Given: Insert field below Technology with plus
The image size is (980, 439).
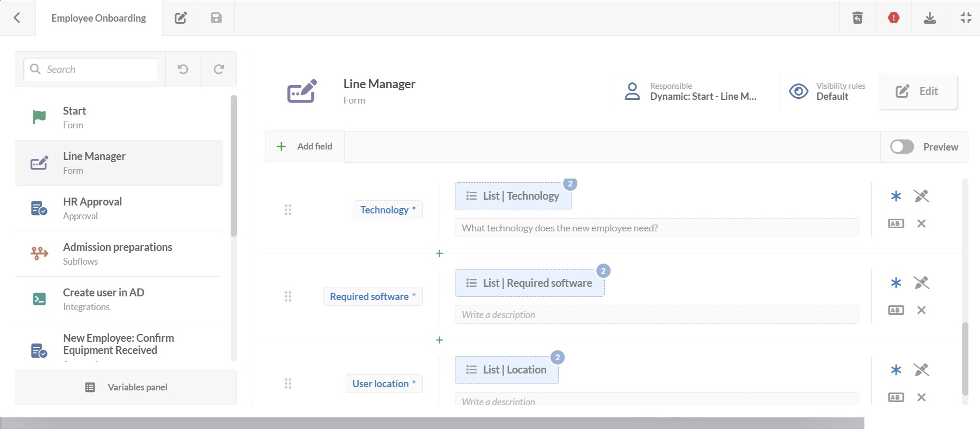Looking at the screenshot, I should (x=440, y=254).
